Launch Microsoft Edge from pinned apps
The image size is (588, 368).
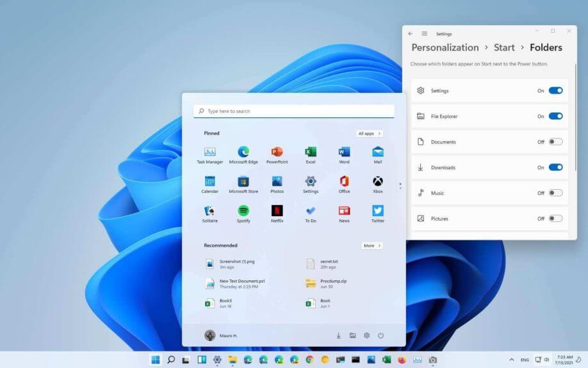pos(243,155)
